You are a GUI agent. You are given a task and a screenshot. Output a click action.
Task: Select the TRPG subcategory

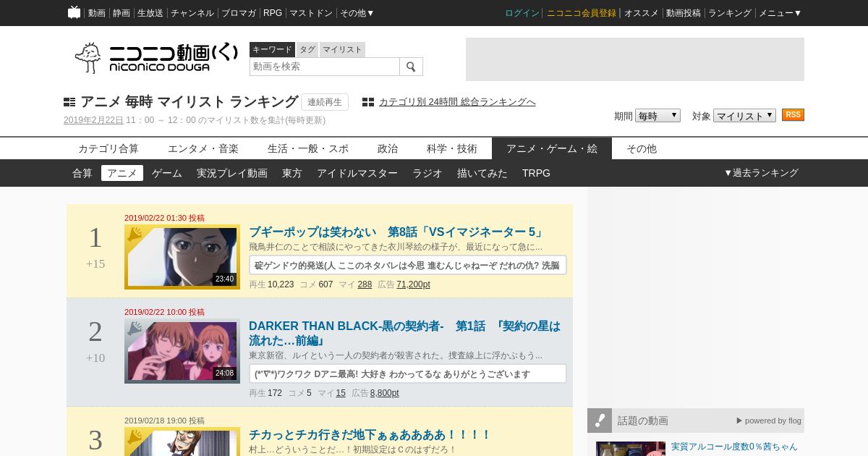pos(536,173)
